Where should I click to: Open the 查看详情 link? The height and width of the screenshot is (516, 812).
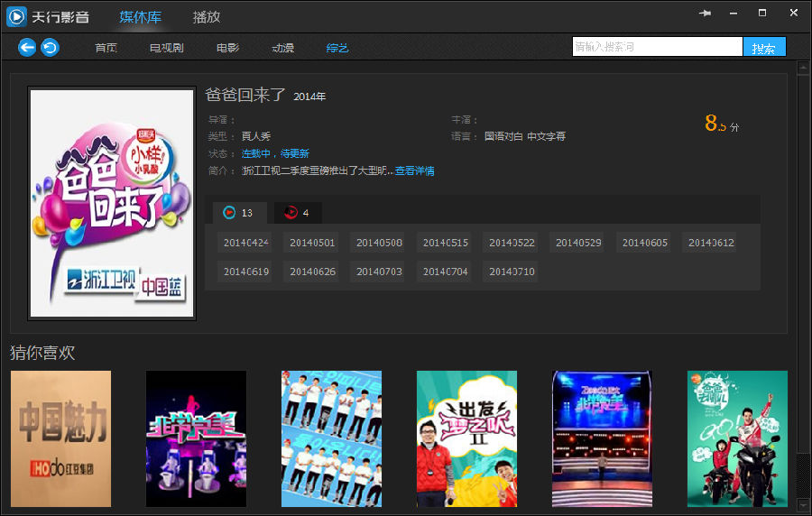pos(414,170)
